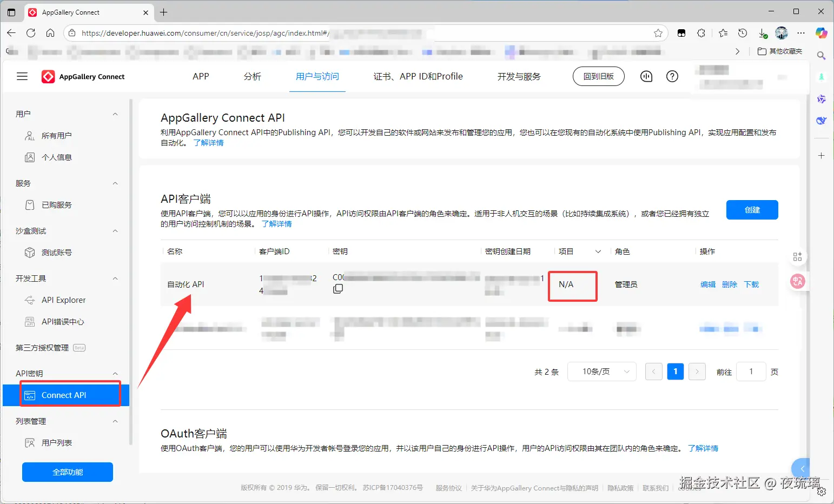Image resolution: width=834 pixels, height=504 pixels.
Task: Open the browser extensions puzzle icon
Action: point(701,33)
